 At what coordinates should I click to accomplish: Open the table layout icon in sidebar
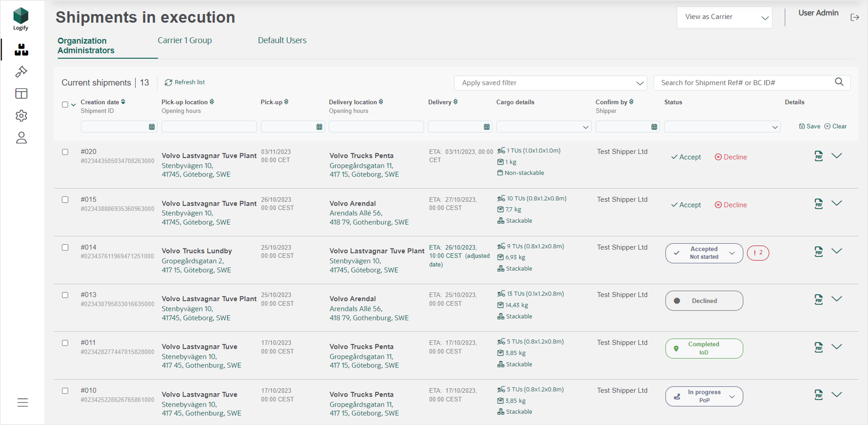pyautogui.click(x=21, y=93)
